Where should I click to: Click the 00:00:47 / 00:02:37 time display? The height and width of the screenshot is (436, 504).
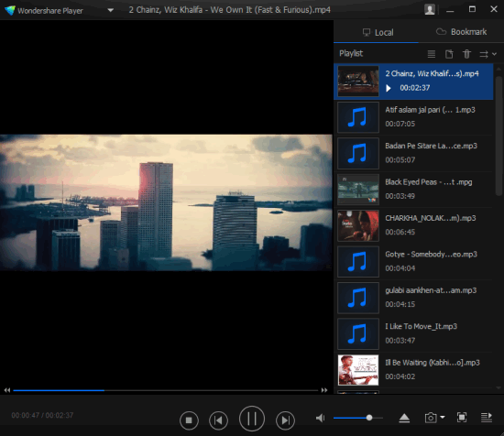(x=42, y=415)
